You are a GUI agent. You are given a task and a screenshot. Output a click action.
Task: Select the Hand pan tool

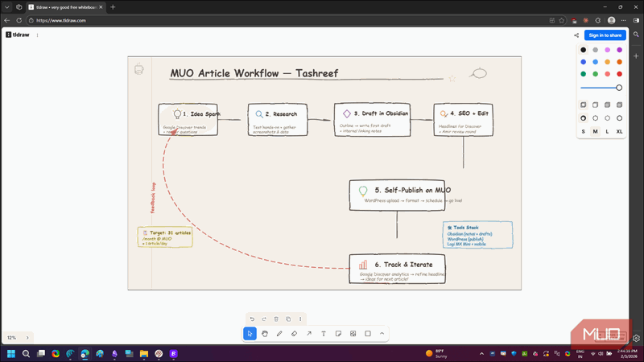265,333
